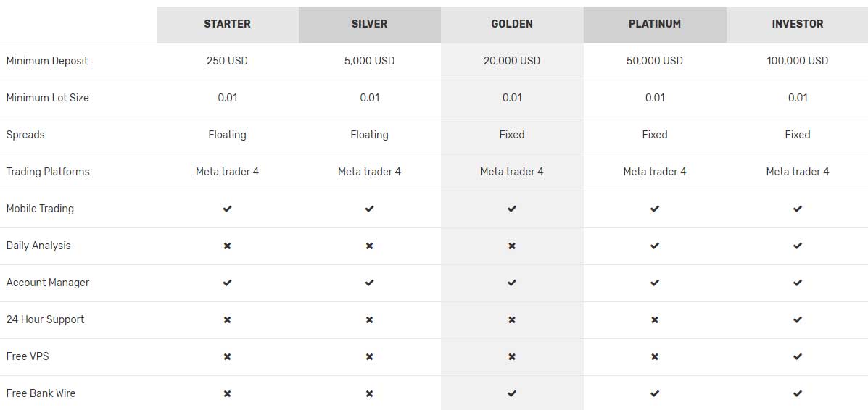Image resolution: width=868 pixels, height=410 pixels.
Task: Click the Trading Platforms row label
Action: 48,172
